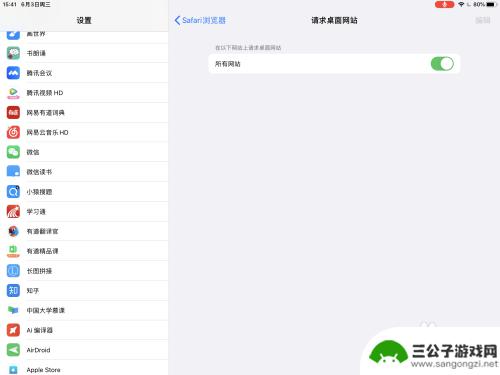This screenshot has height=375, width=500.
Task: Open the 学习通 red icon
Action: click(13, 212)
